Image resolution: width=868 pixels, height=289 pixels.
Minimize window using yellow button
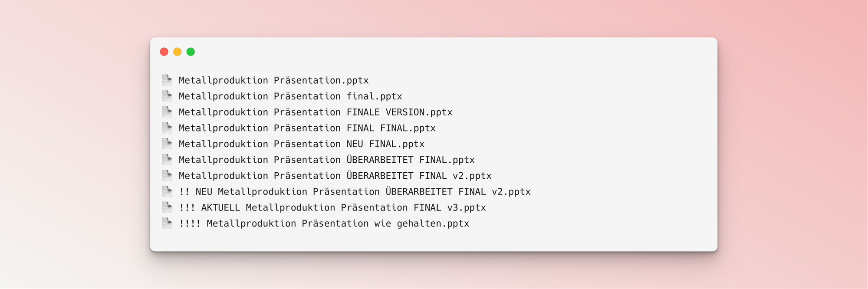(x=178, y=52)
